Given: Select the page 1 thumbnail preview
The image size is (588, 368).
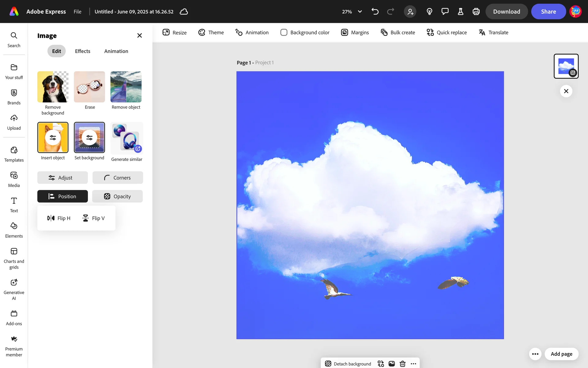Looking at the screenshot, I should (x=566, y=66).
